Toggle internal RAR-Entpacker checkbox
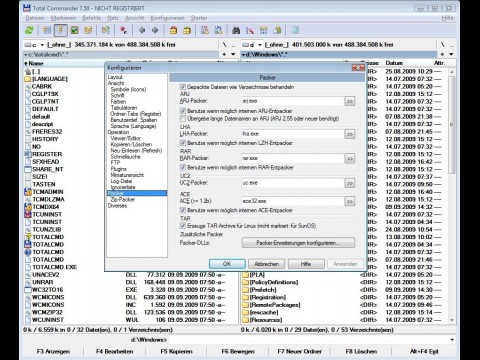The height and width of the screenshot is (360, 480). 183,167
